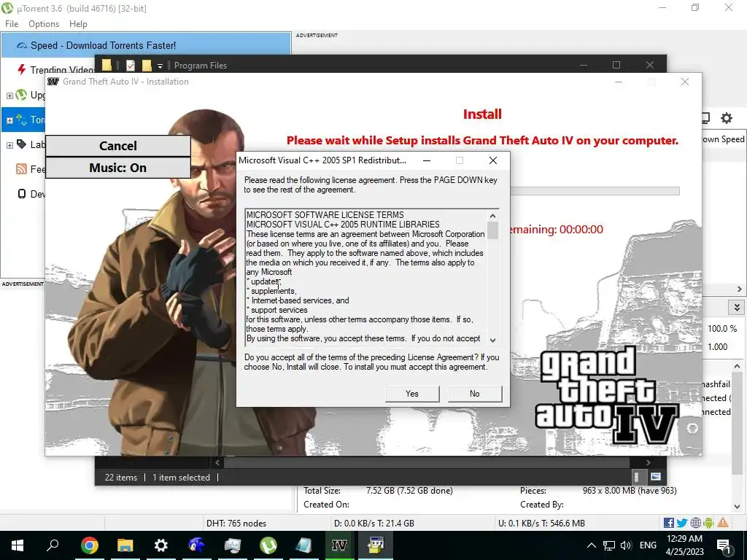Click the DHT: 765 nodes status text
747x560 pixels.
(236, 524)
